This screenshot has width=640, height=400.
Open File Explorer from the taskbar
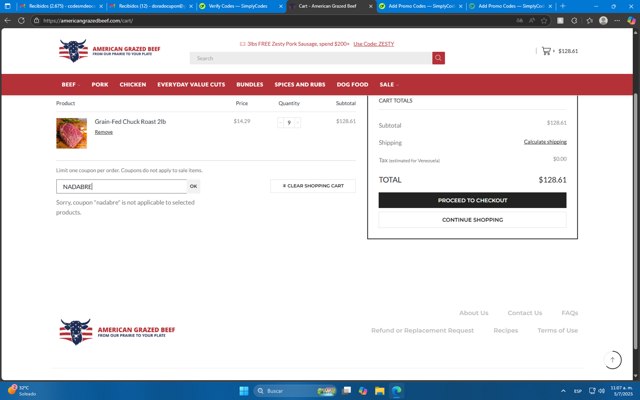tap(380, 391)
